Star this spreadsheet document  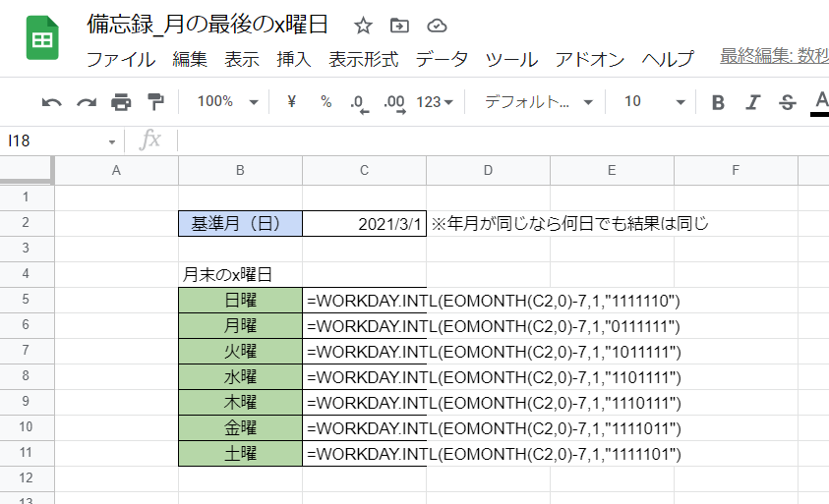363,26
